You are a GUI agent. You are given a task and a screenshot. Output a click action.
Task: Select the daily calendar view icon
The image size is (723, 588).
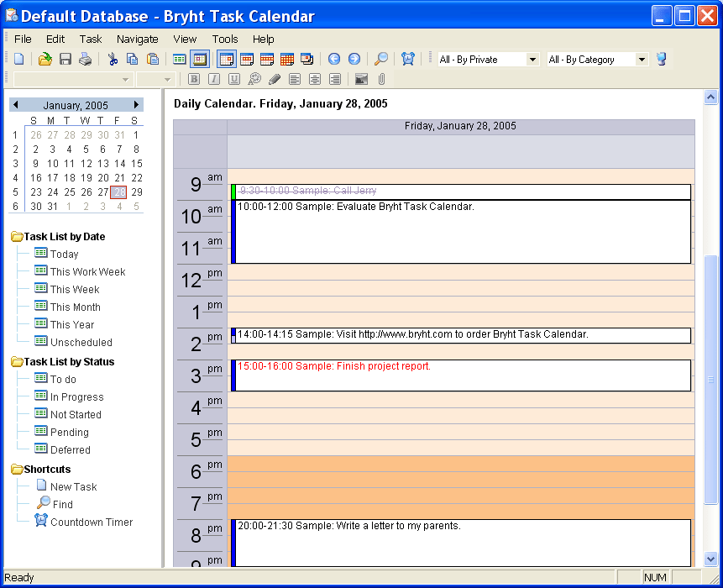tap(227, 59)
